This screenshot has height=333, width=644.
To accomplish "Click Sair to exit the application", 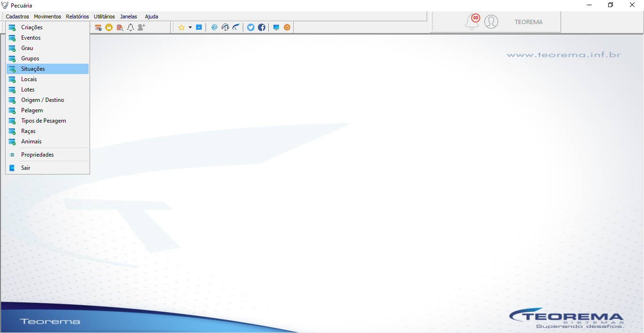I will click(48, 168).
